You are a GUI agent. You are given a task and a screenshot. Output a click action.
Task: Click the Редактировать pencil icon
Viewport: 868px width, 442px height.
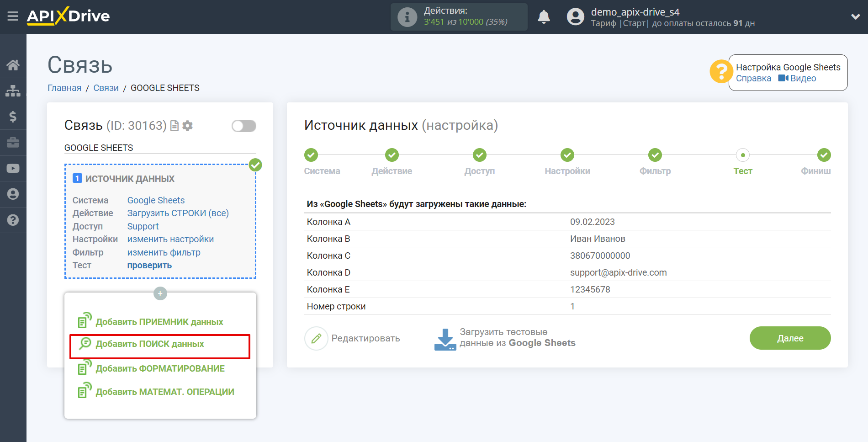pos(316,338)
